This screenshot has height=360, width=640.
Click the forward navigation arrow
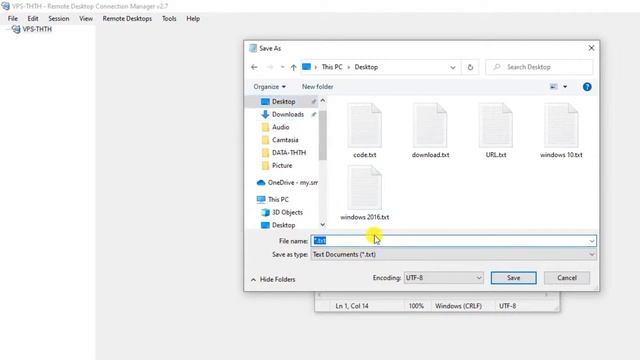[270, 67]
